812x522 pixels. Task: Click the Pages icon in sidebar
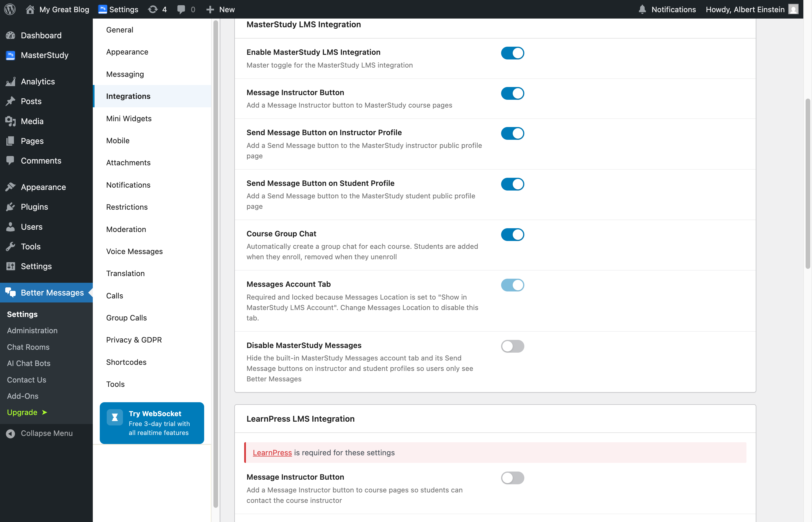[x=10, y=141]
